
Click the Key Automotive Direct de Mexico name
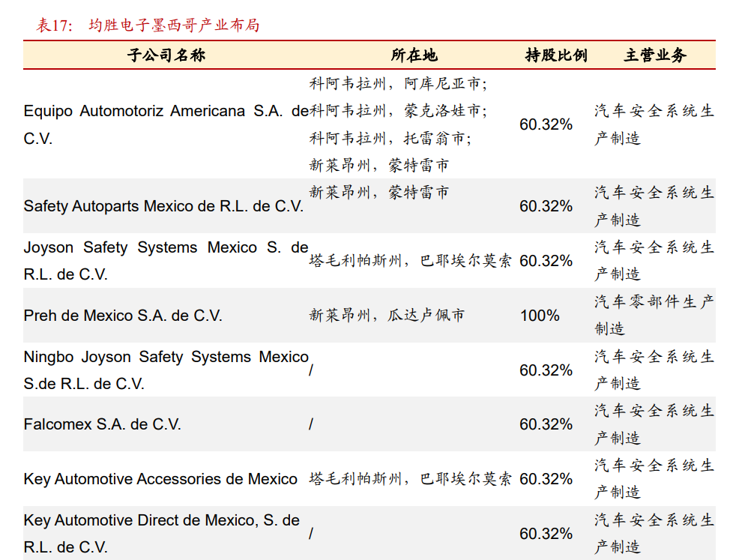[x=161, y=533]
